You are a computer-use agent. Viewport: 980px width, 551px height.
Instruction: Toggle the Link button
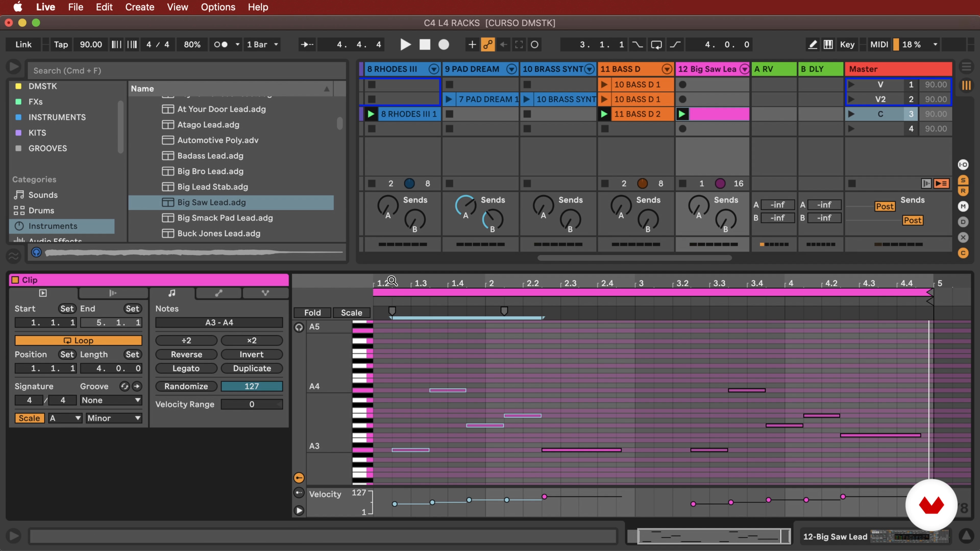pos(23,44)
